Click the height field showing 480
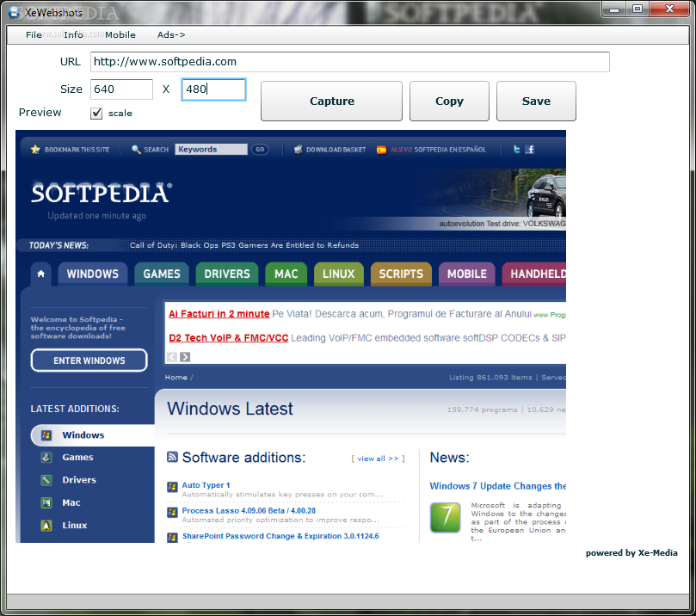This screenshot has height=616, width=696. [x=213, y=89]
